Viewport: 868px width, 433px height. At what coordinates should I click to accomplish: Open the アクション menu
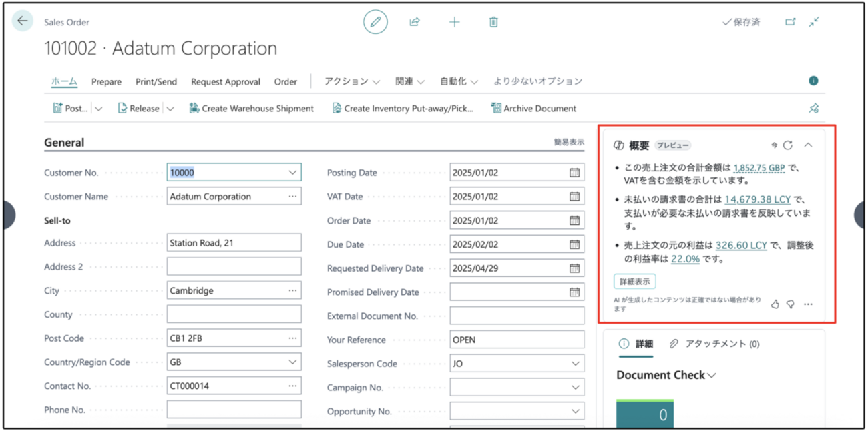[x=352, y=81]
